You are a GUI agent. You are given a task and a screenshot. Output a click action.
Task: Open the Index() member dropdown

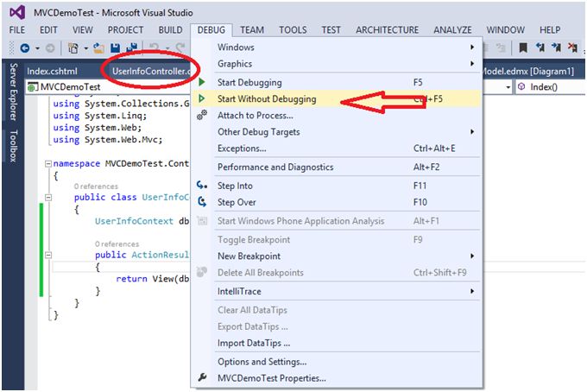pos(551,87)
